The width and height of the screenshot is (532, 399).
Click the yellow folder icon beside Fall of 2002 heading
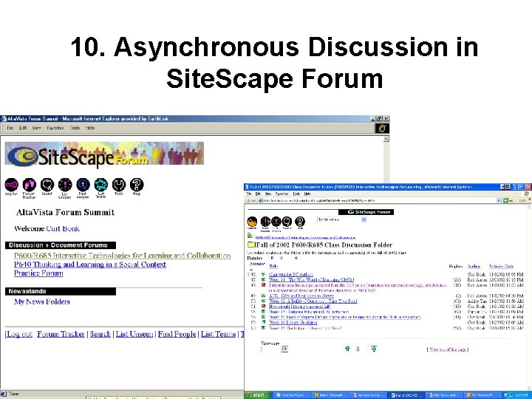pyautogui.click(x=251, y=245)
